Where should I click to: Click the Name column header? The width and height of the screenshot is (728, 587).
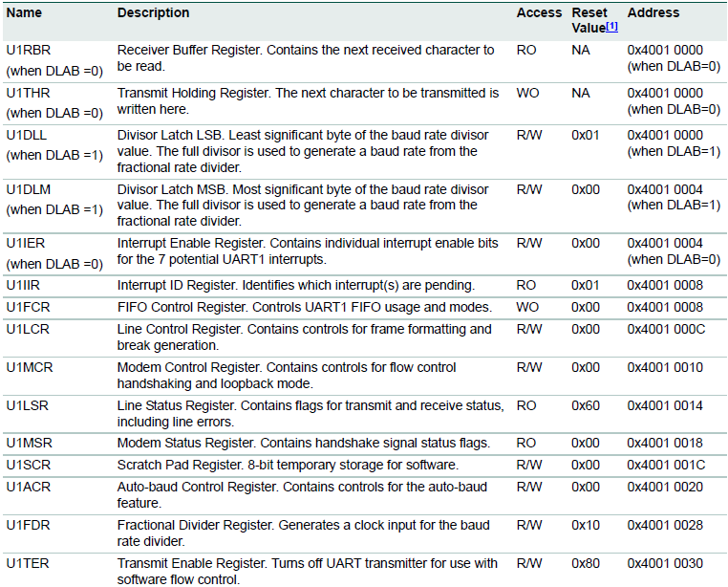click(x=24, y=13)
